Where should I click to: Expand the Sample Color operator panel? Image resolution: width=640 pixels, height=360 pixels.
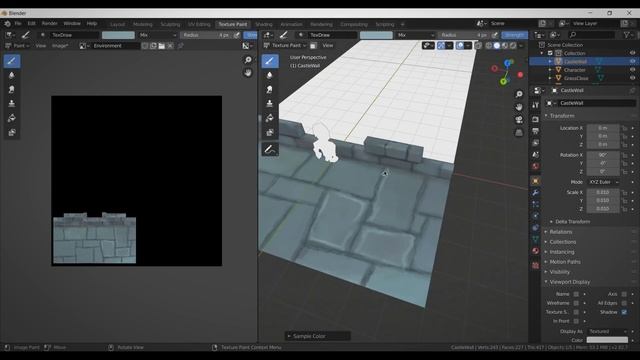click(317, 336)
